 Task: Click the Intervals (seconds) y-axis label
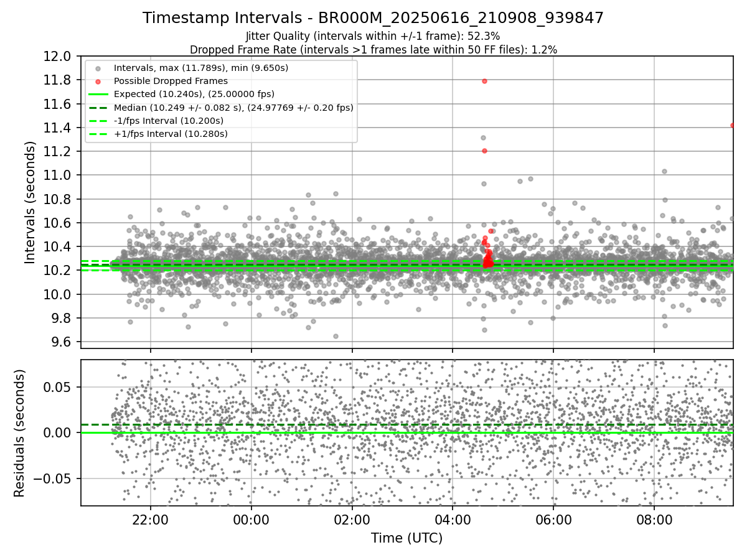point(30,202)
